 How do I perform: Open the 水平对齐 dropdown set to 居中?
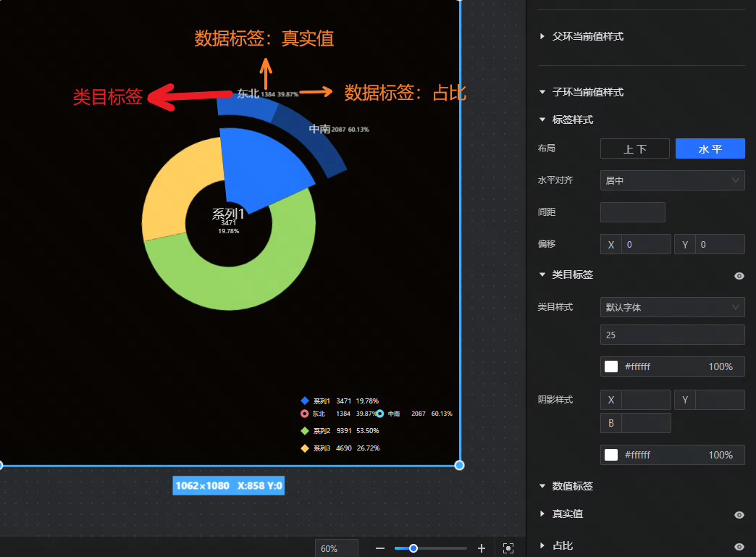click(672, 180)
